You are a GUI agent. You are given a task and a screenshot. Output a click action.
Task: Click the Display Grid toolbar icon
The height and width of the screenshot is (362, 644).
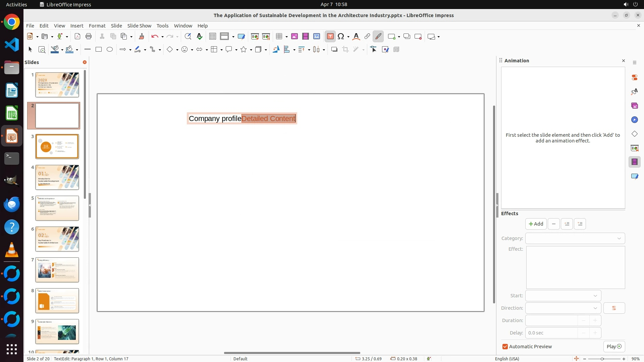point(213,37)
